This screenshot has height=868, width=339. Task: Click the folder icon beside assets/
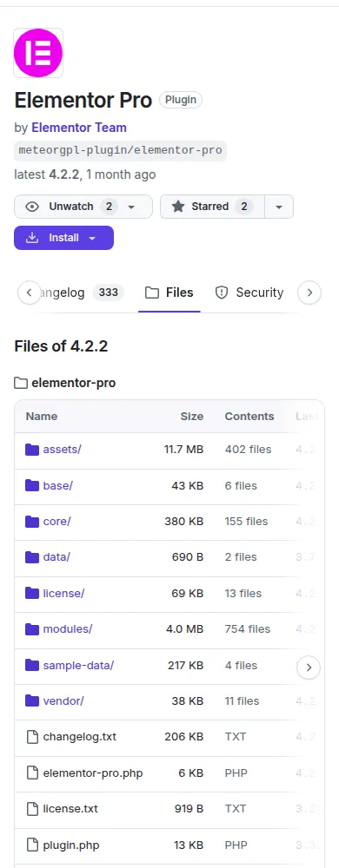32,450
